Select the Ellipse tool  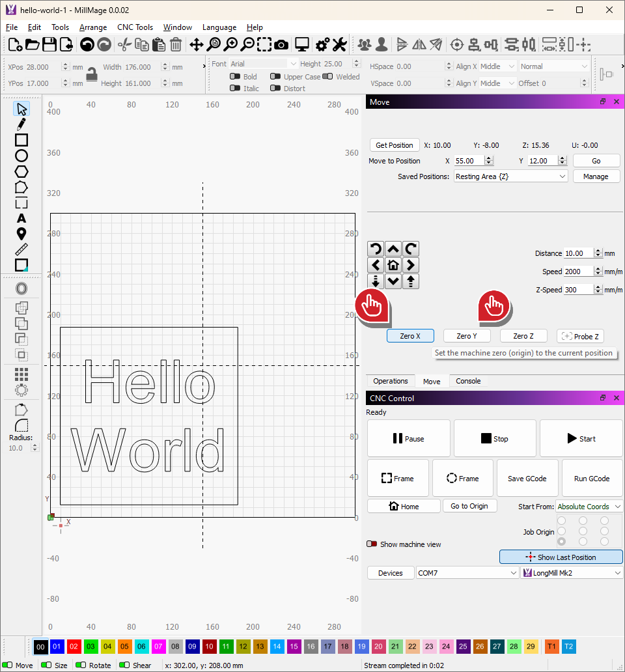(x=21, y=156)
